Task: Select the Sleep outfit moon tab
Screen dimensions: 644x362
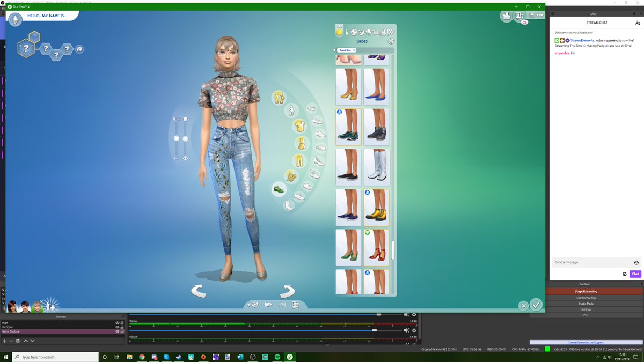Action: [x=361, y=32]
